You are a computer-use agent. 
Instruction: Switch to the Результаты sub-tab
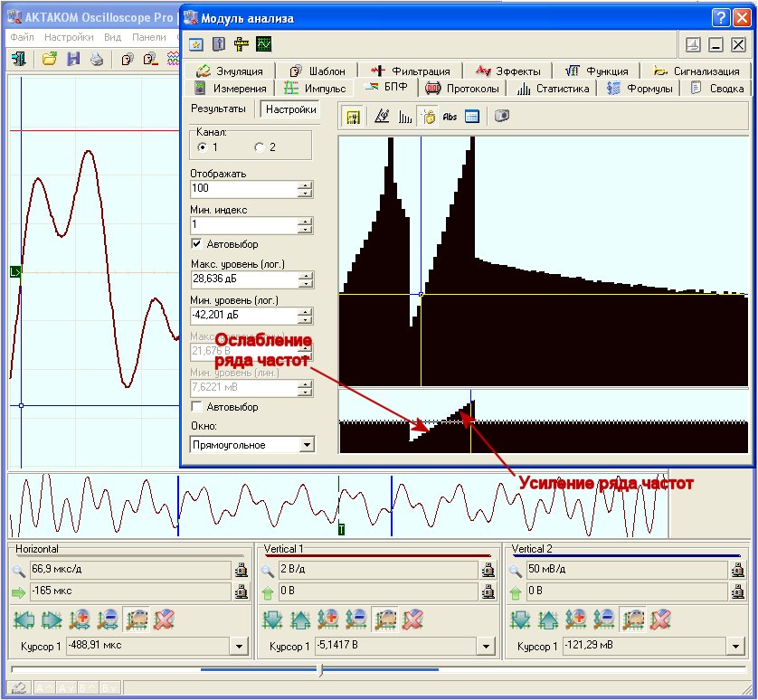coord(218,109)
